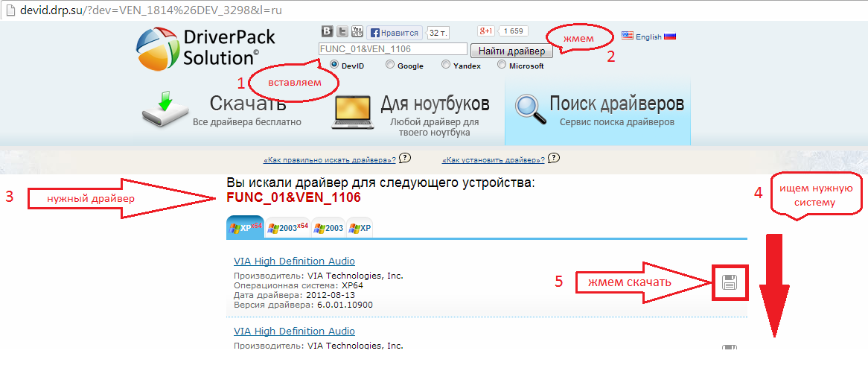This screenshot has width=868, height=371.
Task: Click the page icon in address bar
Action: (x=10, y=10)
